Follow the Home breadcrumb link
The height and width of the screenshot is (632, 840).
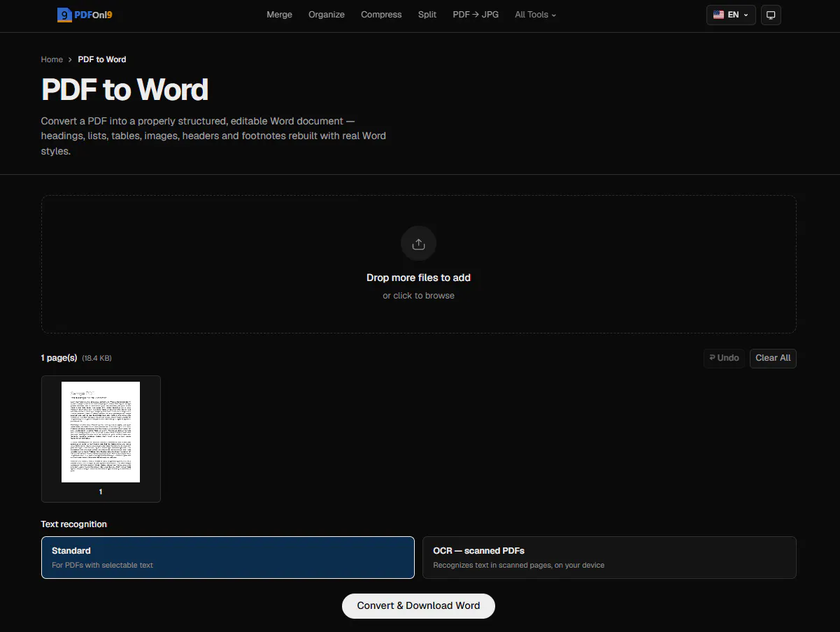[x=52, y=59]
